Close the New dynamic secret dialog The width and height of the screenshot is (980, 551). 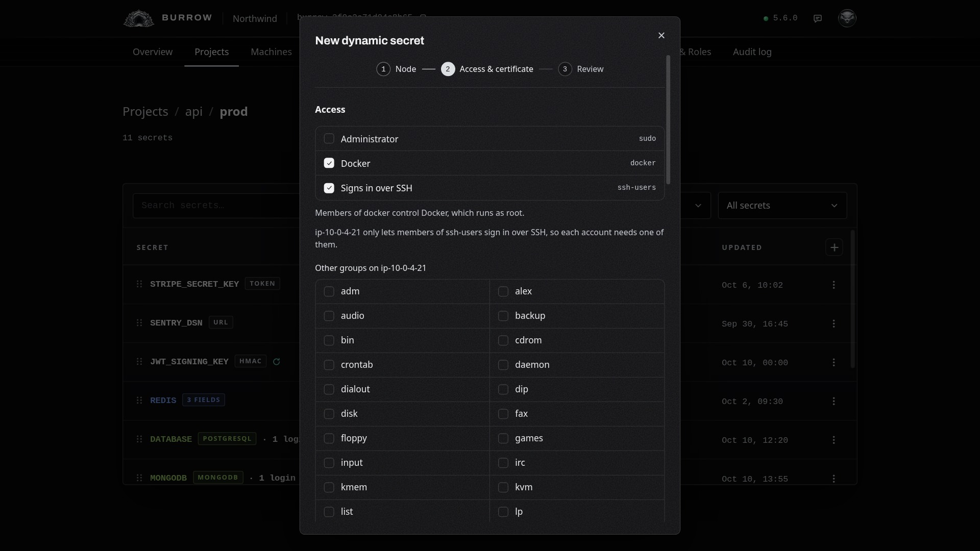661,35
